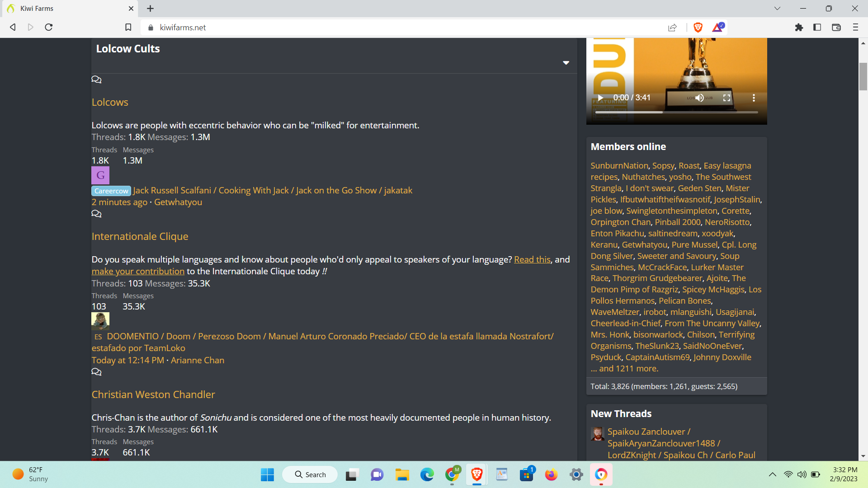Open Arianne Chan's profile link

(x=198, y=360)
